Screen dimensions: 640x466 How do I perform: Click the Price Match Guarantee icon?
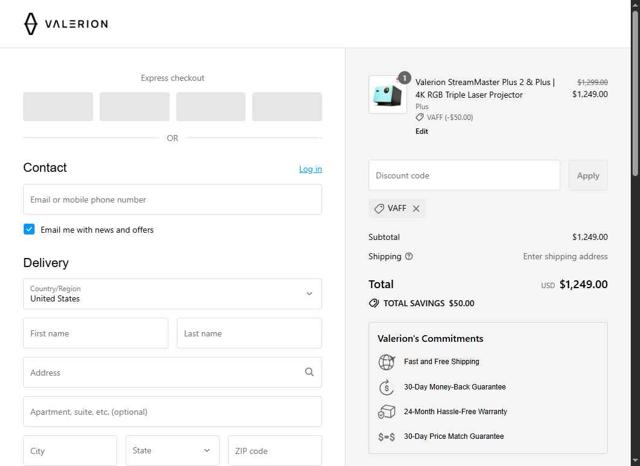(x=386, y=437)
